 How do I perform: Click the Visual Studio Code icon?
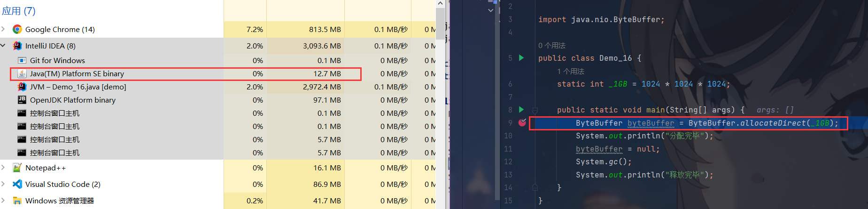[x=17, y=184]
